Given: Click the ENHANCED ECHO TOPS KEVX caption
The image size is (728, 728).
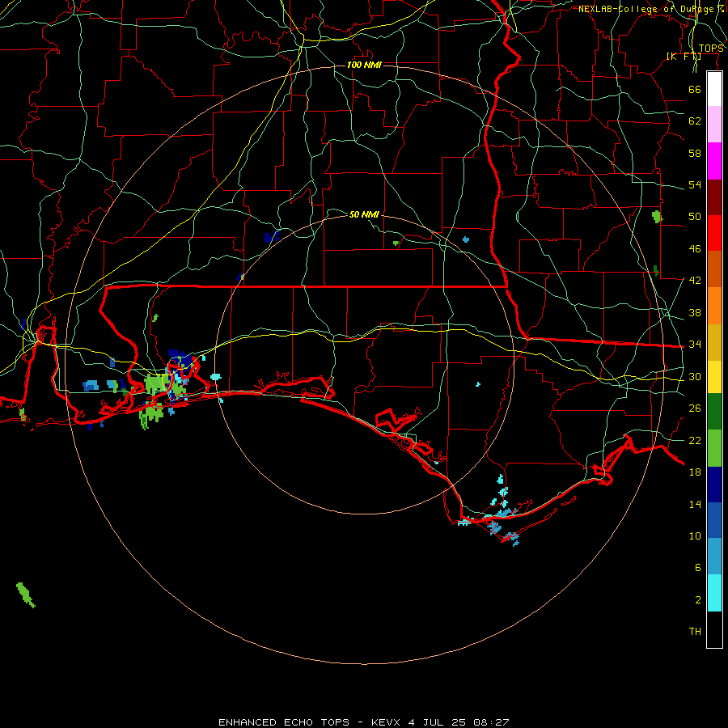Looking at the screenshot, I should click(x=364, y=722).
